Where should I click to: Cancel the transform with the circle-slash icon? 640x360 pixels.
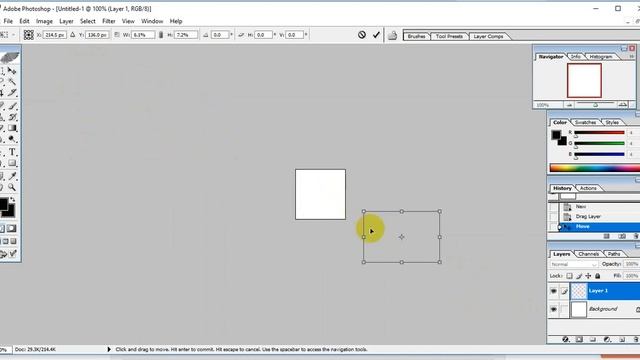(362, 35)
